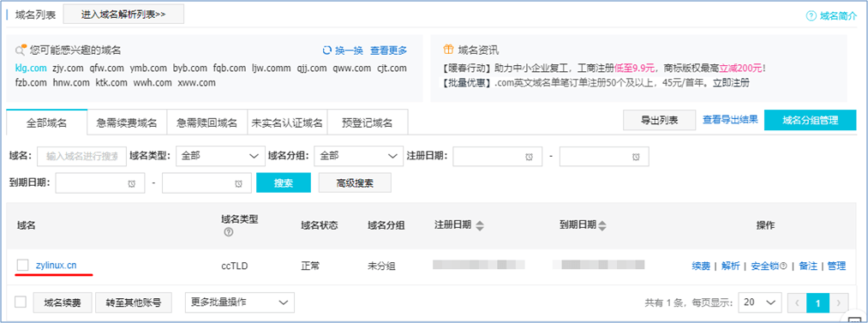The image size is (868, 323).
Task: Click the 搜索 button
Action: (284, 183)
